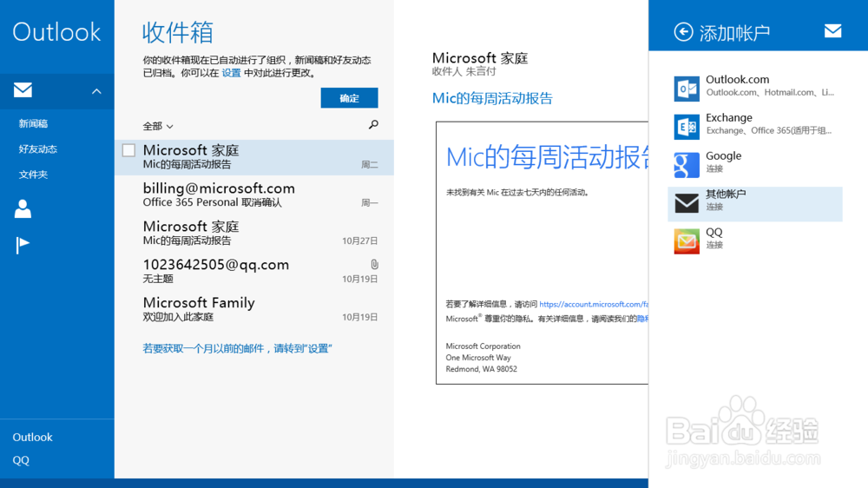Select the Exchange account icon
Screen dimensions: 868x488
tap(687, 127)
